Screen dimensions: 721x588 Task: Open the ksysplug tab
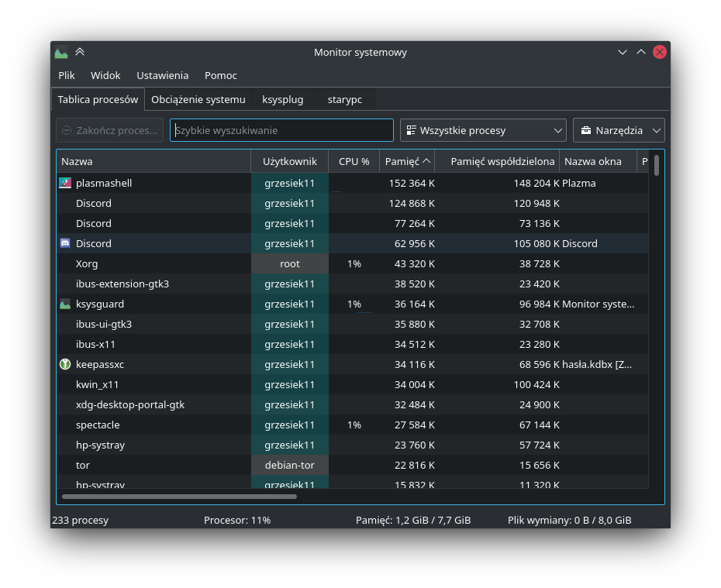pos(282,99)
